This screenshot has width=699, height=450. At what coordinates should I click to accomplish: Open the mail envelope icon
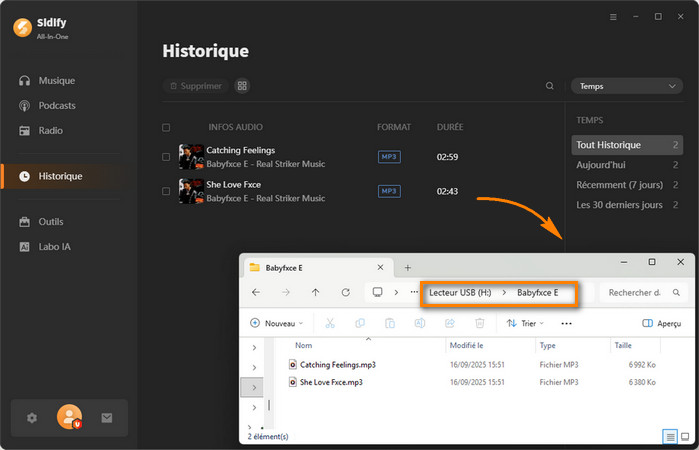pyautogui.click(x=107, y=418)
